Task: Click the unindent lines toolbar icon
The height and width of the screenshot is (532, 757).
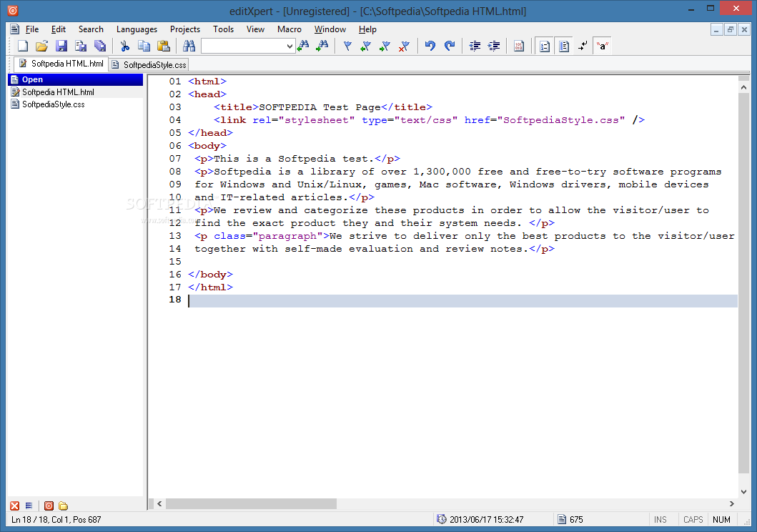Action: tap(475, 46)
